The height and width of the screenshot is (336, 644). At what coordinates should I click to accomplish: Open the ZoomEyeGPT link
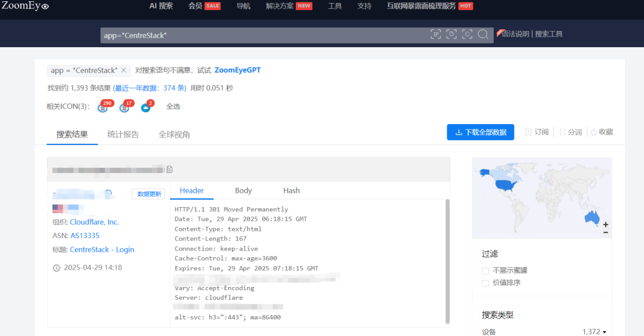click(237, 70)
